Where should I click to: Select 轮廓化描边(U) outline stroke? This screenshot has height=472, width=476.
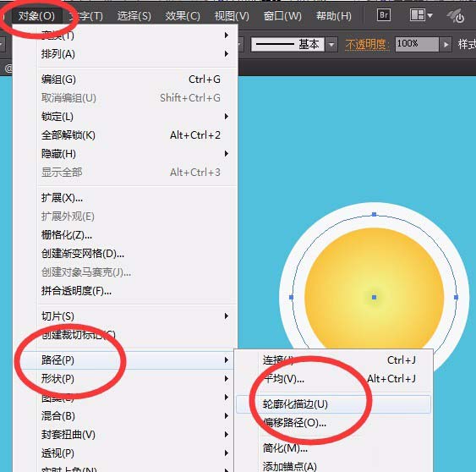334,404
